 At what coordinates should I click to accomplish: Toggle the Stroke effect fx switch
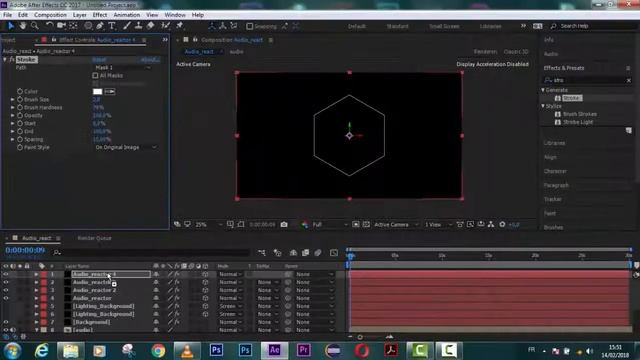tap(12, 60)
